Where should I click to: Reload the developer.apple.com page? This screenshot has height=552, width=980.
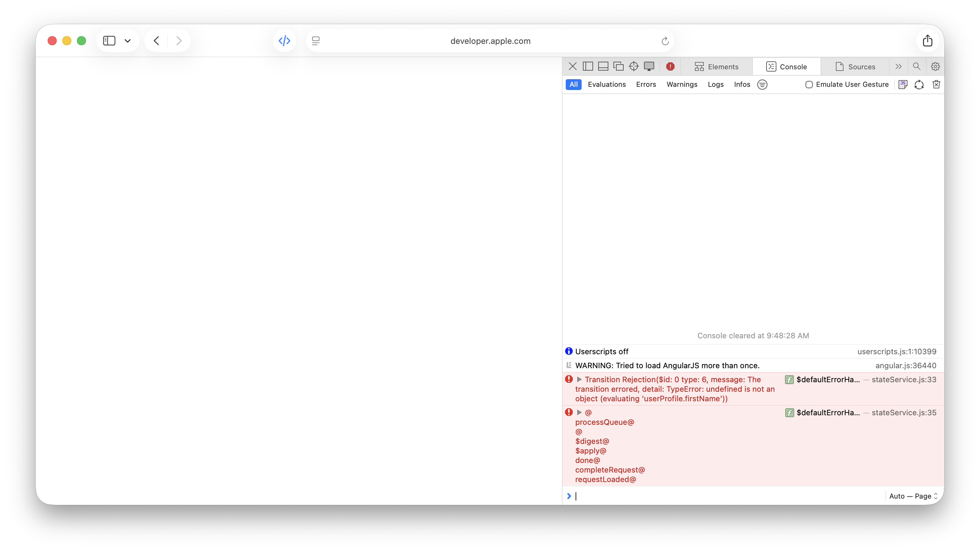665,41
